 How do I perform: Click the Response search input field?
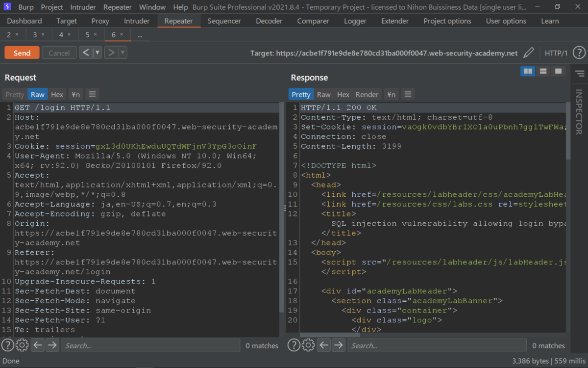[x=437, y=345]
